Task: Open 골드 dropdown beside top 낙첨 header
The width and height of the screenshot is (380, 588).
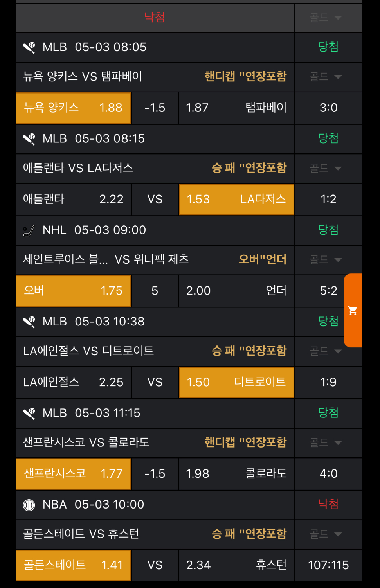Action: pos(326,18)
